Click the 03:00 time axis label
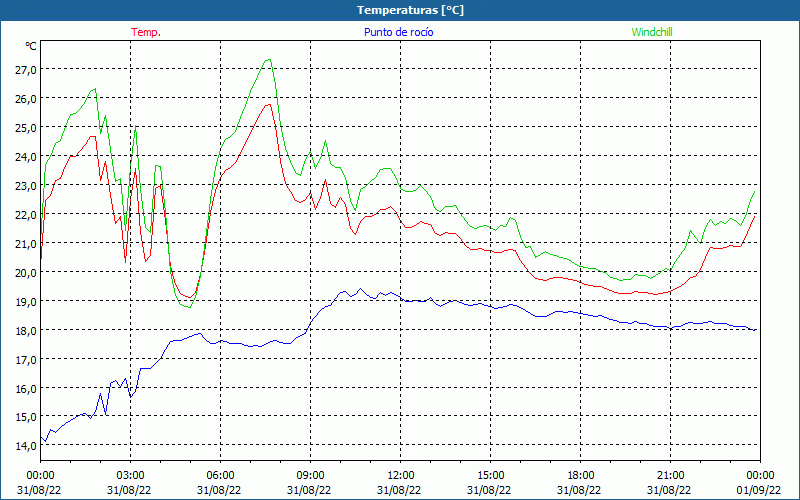 [x=131, y=476]
